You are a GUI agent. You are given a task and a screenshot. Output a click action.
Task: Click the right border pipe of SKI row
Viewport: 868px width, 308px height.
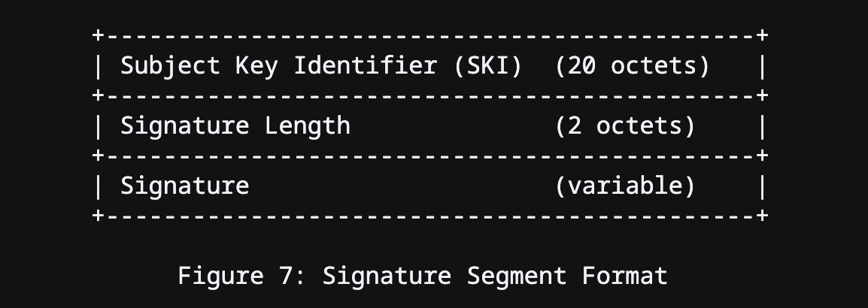click(762, 66)
